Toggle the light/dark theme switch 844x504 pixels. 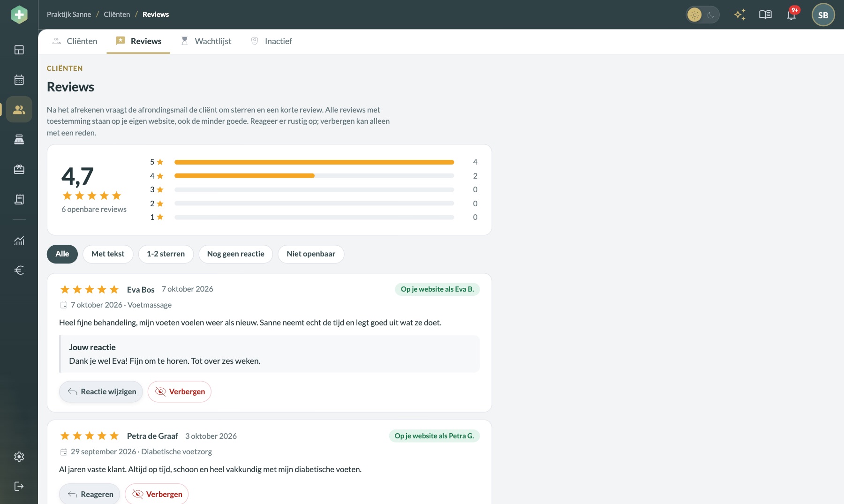pyautogui.click(x=702, y=15)
